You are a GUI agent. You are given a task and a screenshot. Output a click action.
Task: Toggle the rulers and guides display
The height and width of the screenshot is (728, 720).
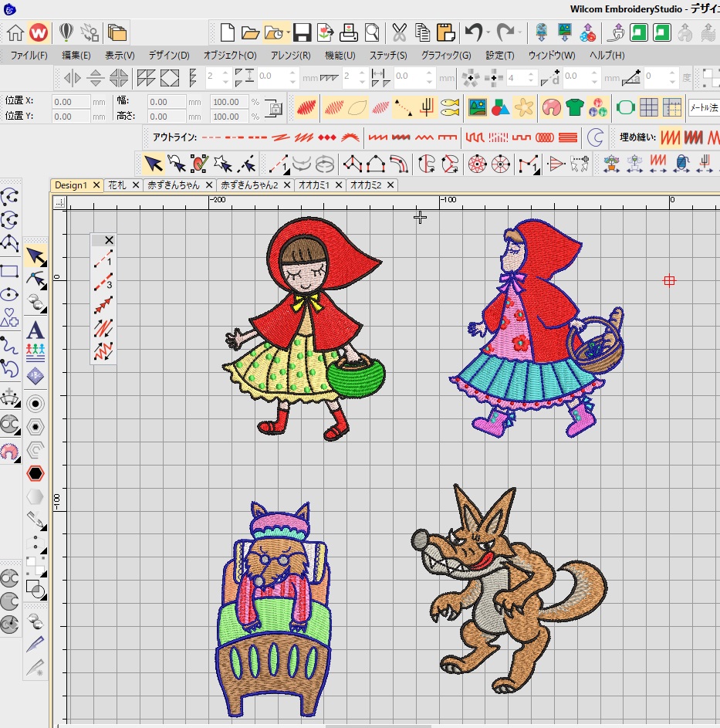(671, 108)
